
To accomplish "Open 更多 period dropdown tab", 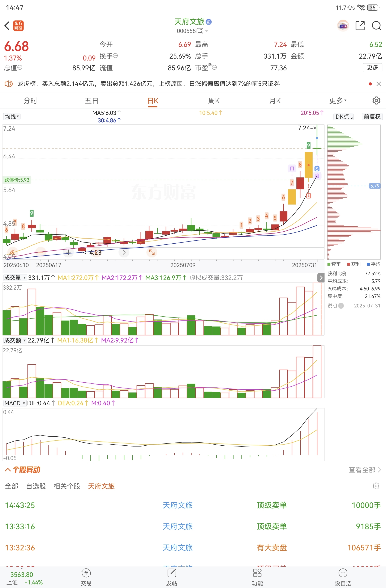I will pos(338,101).
